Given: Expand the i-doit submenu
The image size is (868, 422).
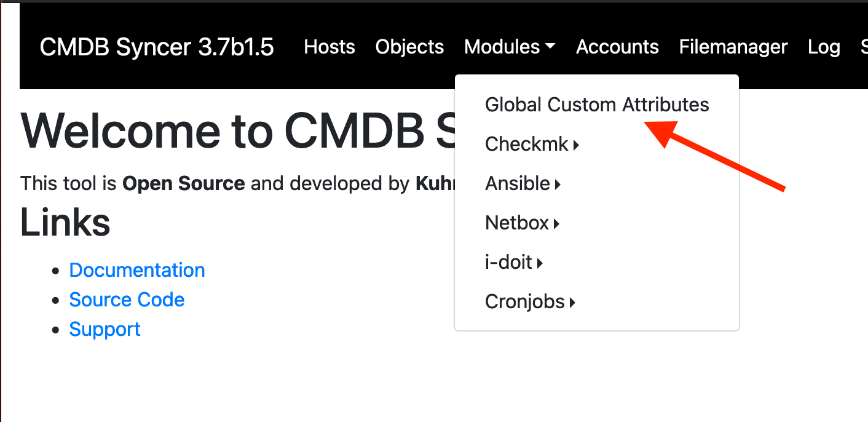Looking at the screenshot, I should [x=514, y=263].
